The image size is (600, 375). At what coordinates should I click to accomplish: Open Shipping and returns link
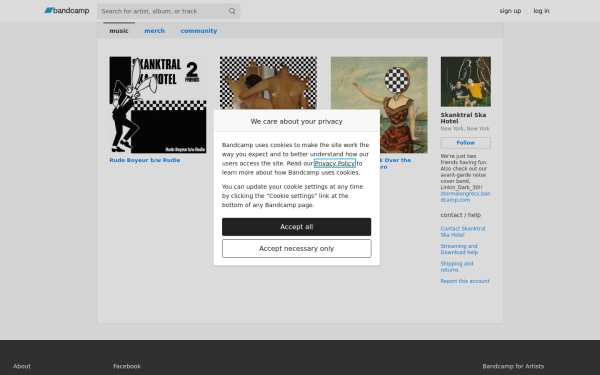[457, 267]
